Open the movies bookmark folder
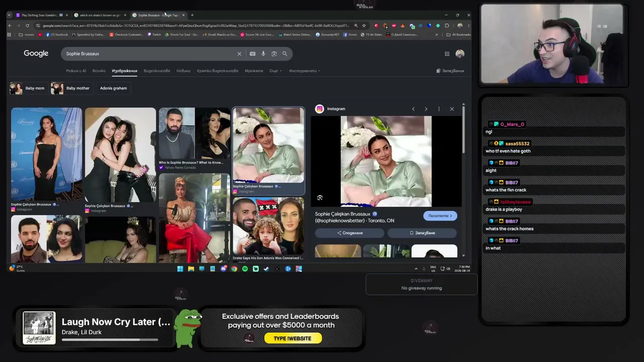644x362 pixels. pyautogui.click(x=26, y=35)
